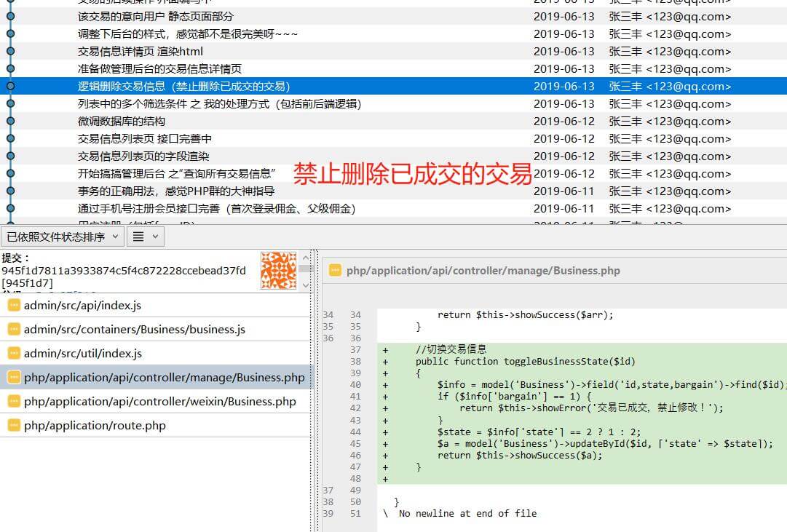Image resolution: width=787 pixels, height=532 pixels.
Task: Select commit 交易信息列表页的字段渲染
Action: tap(143, 156)
